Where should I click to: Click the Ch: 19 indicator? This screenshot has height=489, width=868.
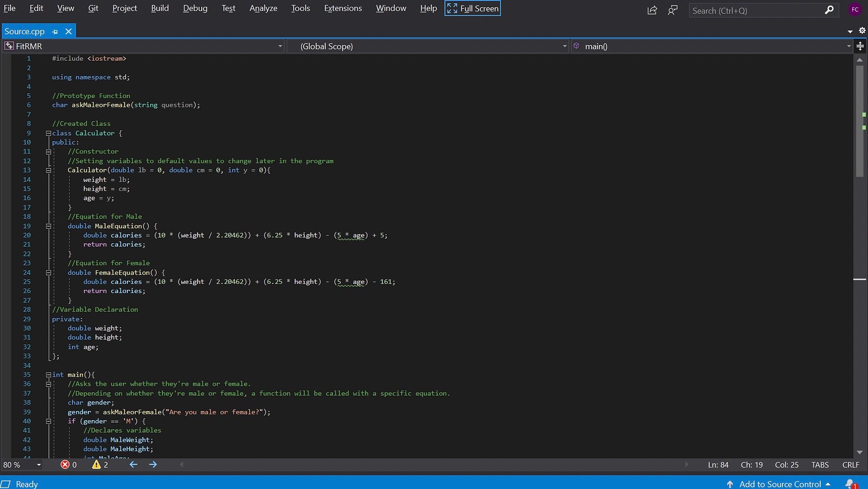(x=752, y=465)
